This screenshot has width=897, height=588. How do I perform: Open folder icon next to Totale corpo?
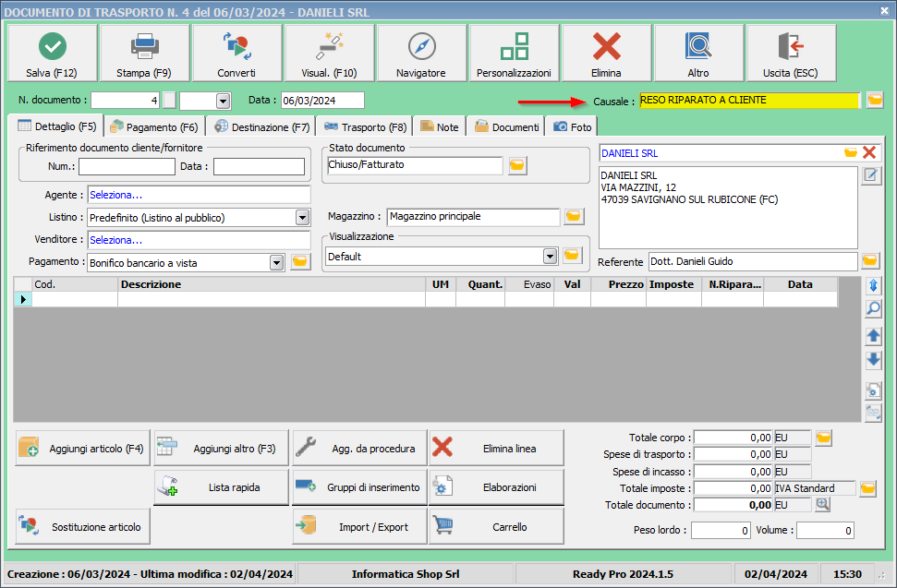point(823,438)
